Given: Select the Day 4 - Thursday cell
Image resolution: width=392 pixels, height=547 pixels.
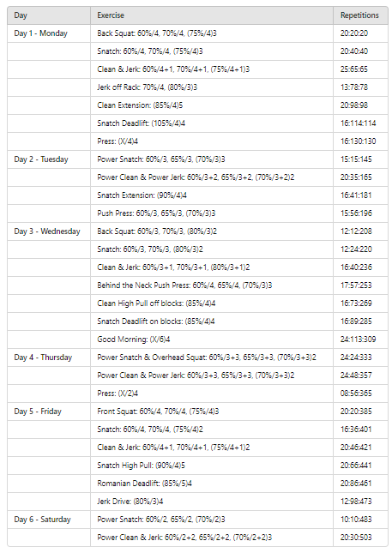Looking at the screenshot, I should point(49,358).
